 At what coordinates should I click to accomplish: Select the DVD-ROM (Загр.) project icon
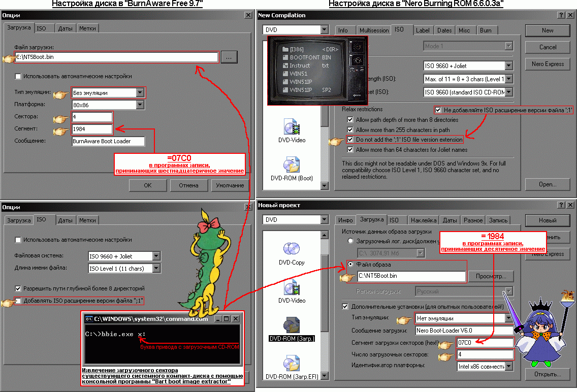pyautogui.click(x=292, y=325)
